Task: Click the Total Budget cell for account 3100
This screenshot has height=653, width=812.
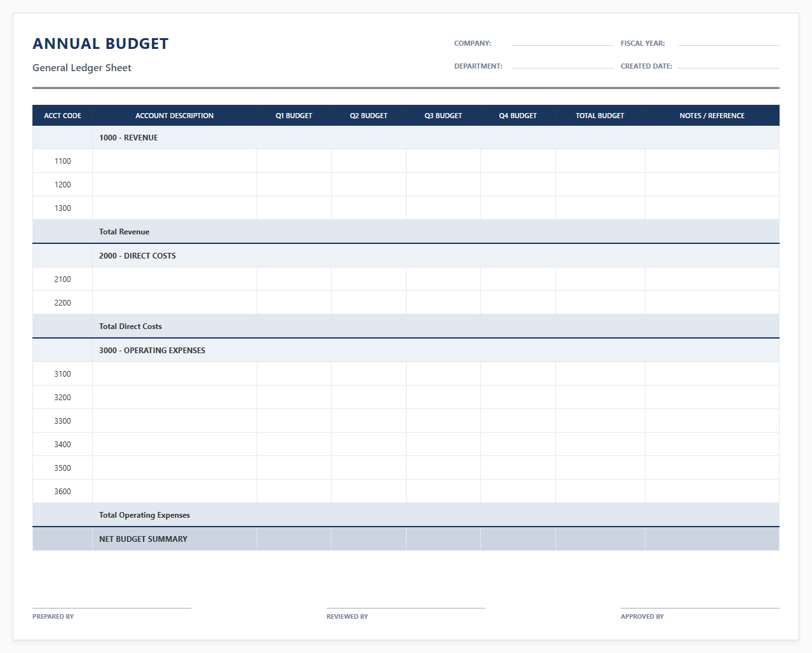Action: click(x=600, y=374)
